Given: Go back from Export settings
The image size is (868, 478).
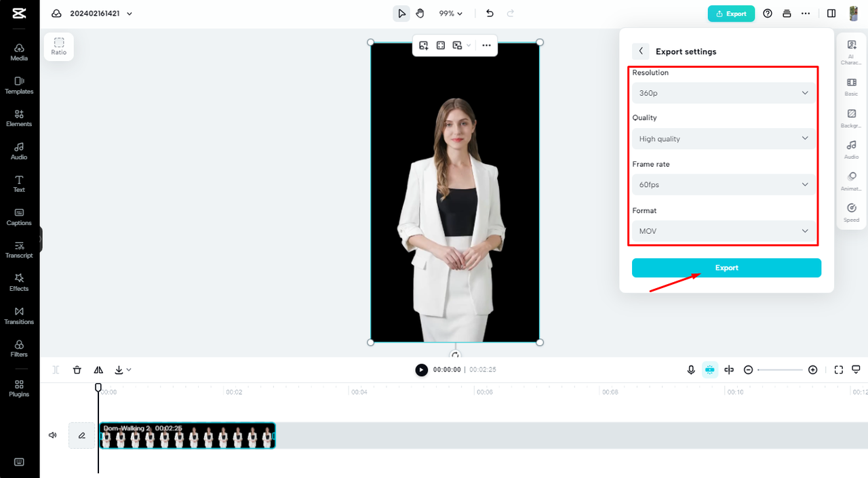Looking at the screenshot, I should click(x=641, y=52).
